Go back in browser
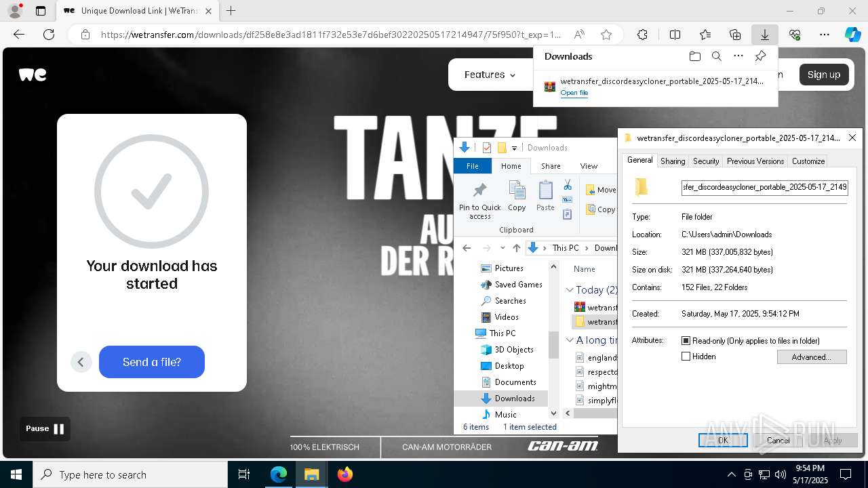 pyautogui.click(x=19, y=35)
